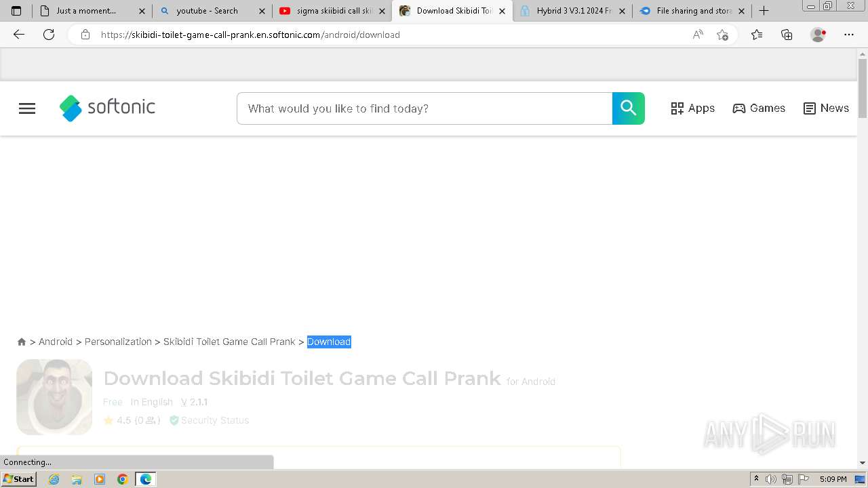Switch to the 'youtube - Search' tab
The height and width of the screenshot is (488, 868).
click(x=212, y=11)
